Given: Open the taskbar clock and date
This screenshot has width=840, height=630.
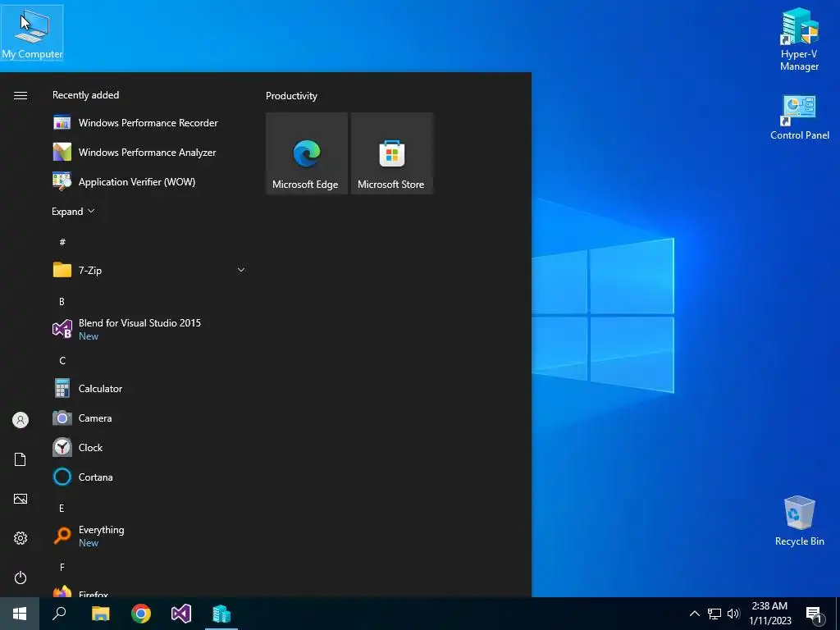Looking at the screenshot, I should (769, 614).
